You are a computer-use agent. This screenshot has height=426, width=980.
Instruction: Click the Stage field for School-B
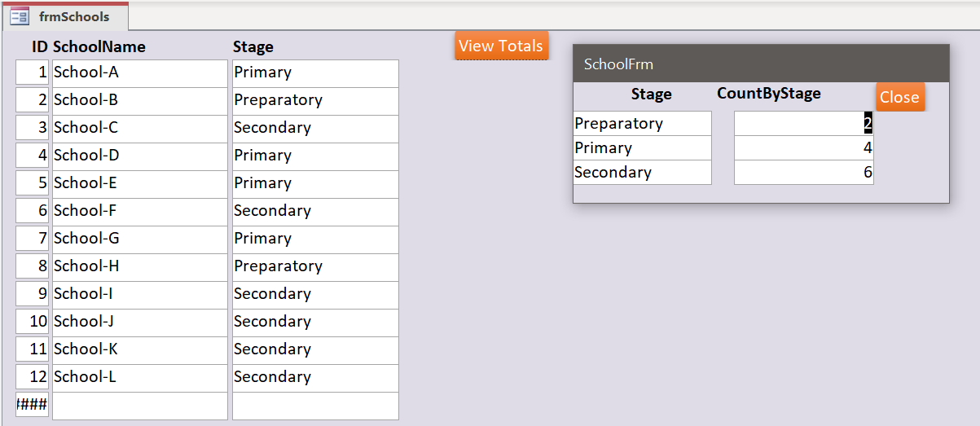[x=315, y=100]
